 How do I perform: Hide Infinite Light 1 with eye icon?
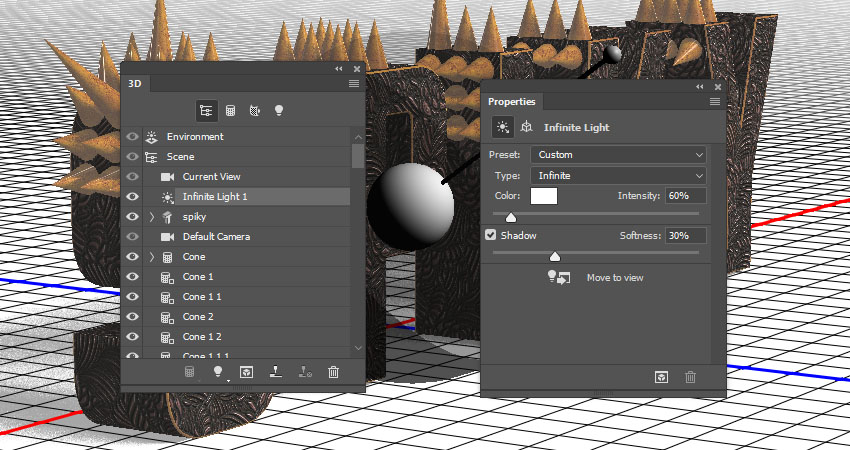click(x=132, y=197)
